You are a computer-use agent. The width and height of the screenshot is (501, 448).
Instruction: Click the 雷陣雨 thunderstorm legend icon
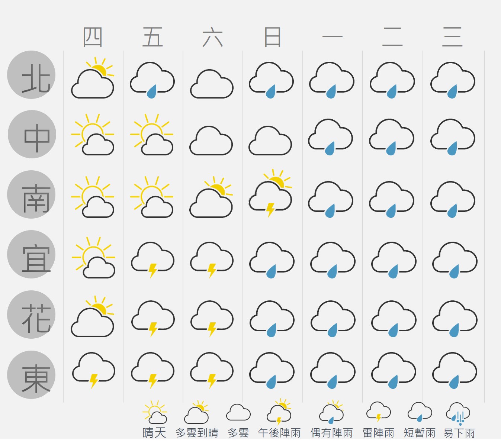click(378, 412)
